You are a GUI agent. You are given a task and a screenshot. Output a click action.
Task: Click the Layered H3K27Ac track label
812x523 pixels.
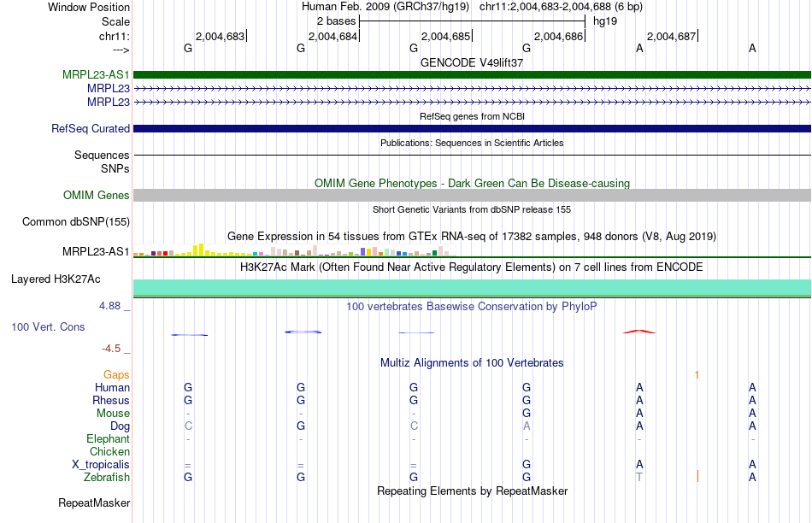(56, 279)
